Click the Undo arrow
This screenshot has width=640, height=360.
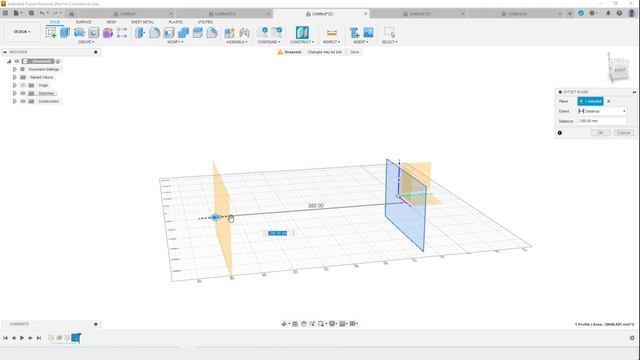click(42, 13)
